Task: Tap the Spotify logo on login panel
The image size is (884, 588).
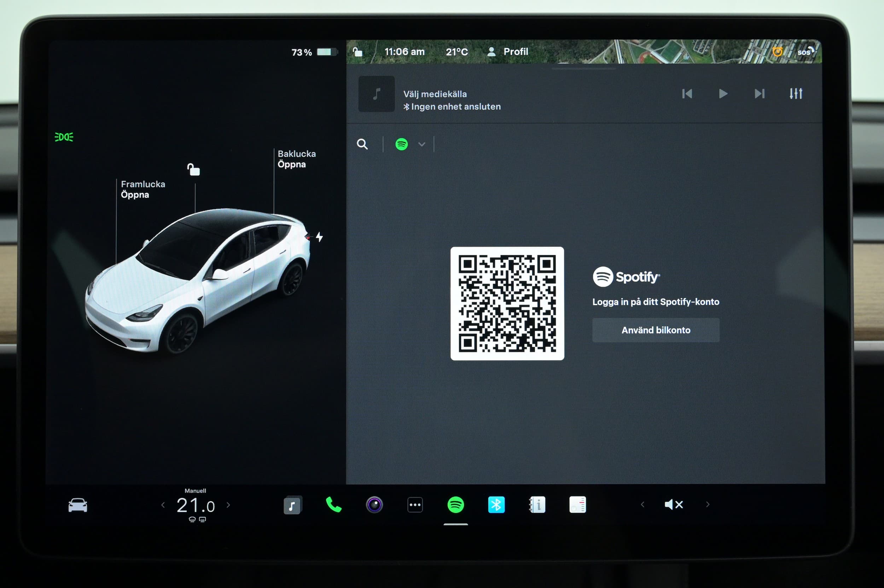Action: 626,277
